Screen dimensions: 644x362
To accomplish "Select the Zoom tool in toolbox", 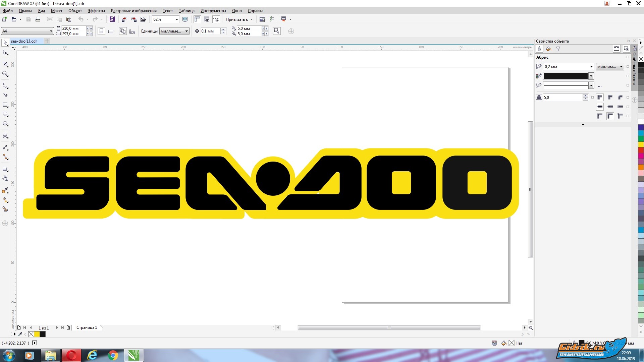I will [5, 74].
